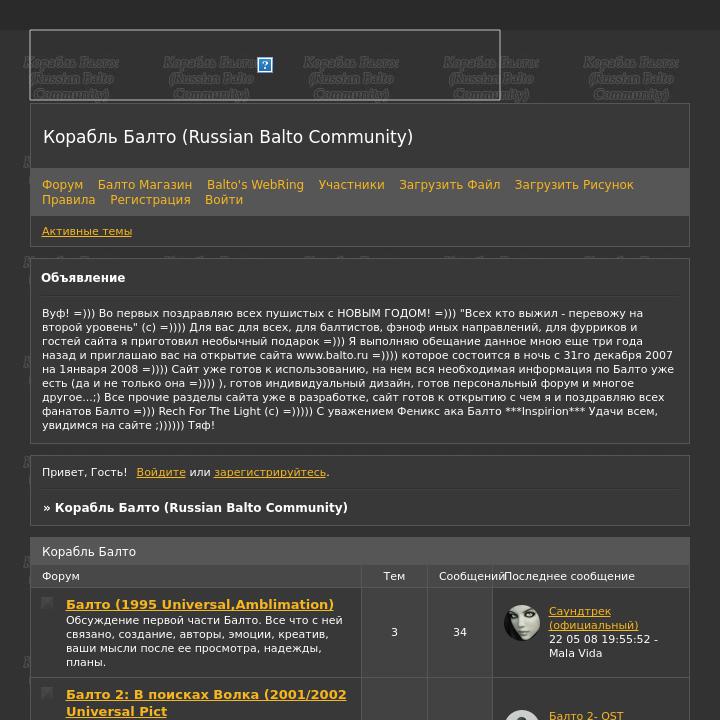
Task: Click status icon beside Балто (1995 Universal) forum
Action: (x=47, y=603)
